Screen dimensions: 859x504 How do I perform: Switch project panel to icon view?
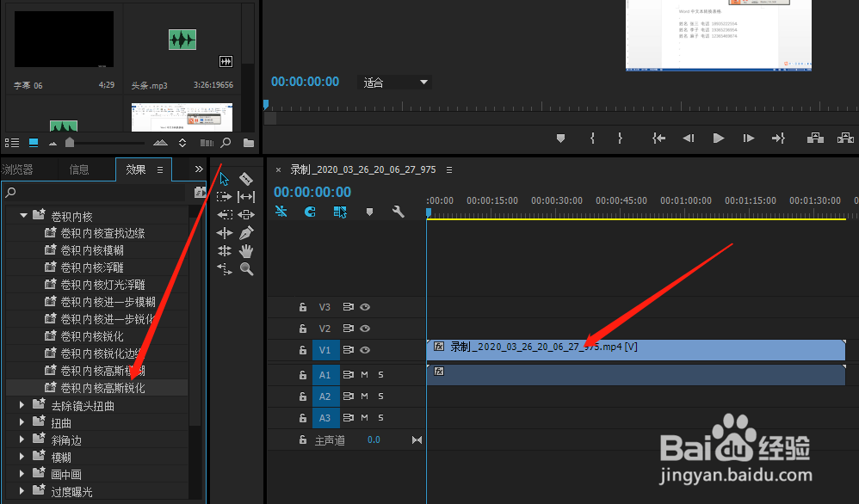(34, 142)
